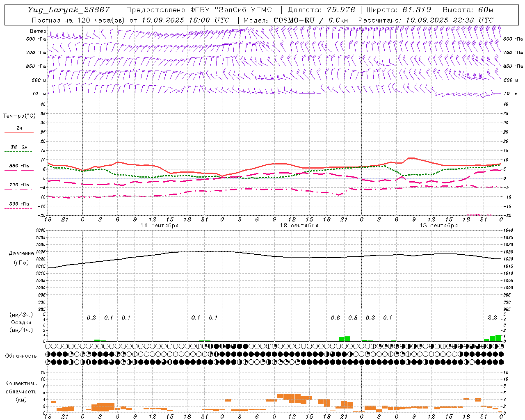Click the 850 гПа temperature legend entry

click(x=19, y=166)
